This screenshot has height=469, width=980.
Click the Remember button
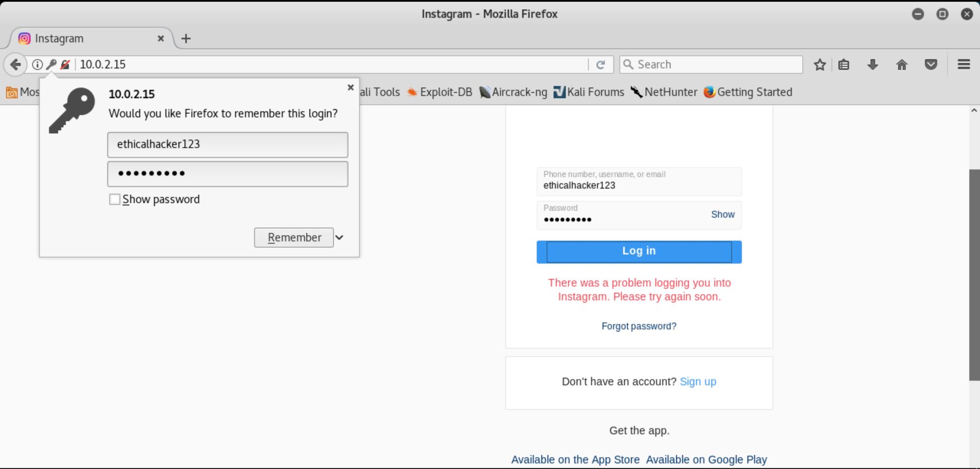tap(294, 237)
